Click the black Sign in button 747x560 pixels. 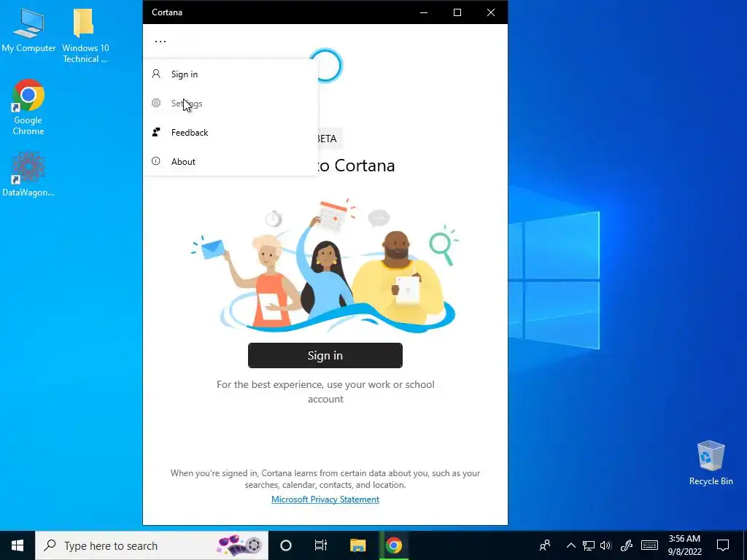tap(325, 356)
